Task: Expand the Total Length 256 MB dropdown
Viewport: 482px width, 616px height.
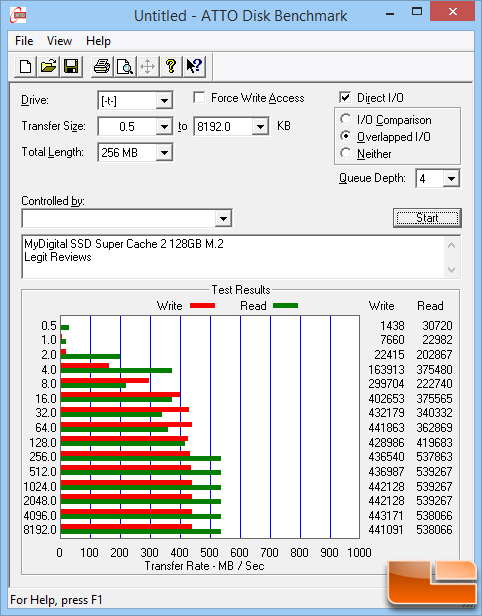Action: click(164, 152)
